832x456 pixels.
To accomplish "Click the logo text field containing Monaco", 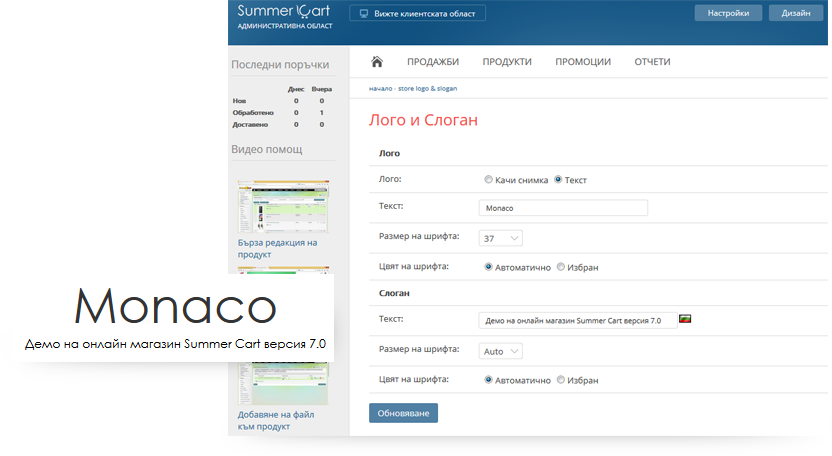I will pyautogui.click(x=563, y=208).
